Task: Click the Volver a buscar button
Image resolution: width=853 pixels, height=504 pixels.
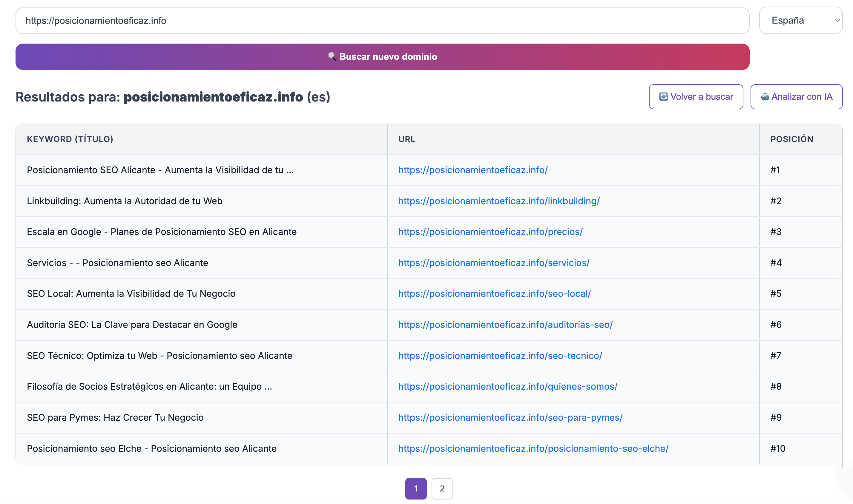Action: pyautogui.click(x=696, y=96)
